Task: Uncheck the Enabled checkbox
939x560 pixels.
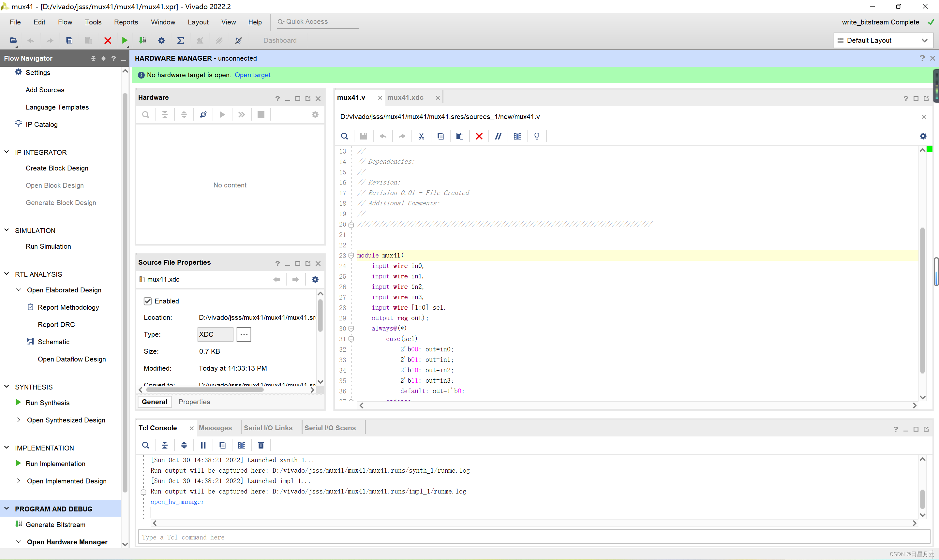Action: (148, 301)
